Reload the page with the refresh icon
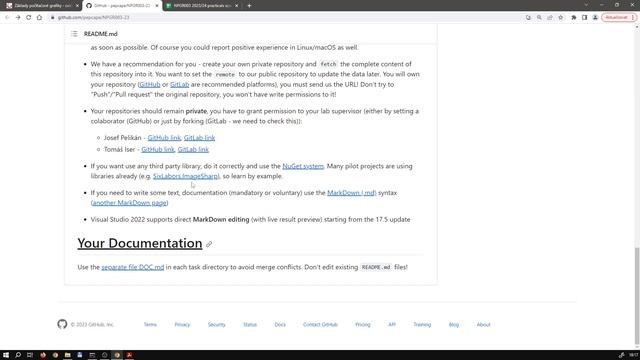This screenshot has width=640, height=360. tap(29, 18)
